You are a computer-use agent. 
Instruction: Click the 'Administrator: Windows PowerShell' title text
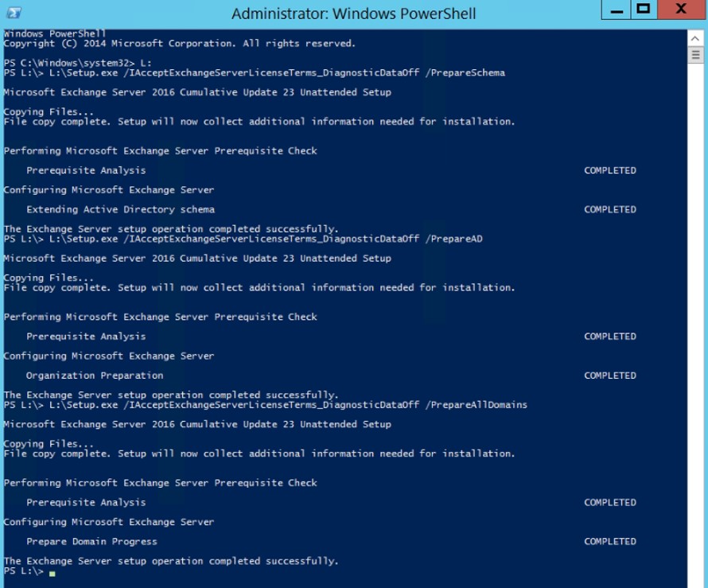pyautogui.click(x=353, y=14)
